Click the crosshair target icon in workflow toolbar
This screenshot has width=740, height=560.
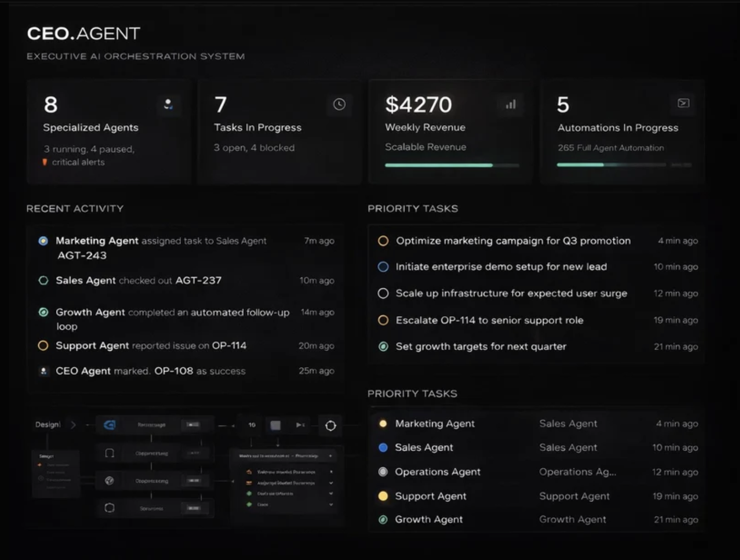point(331,425)
